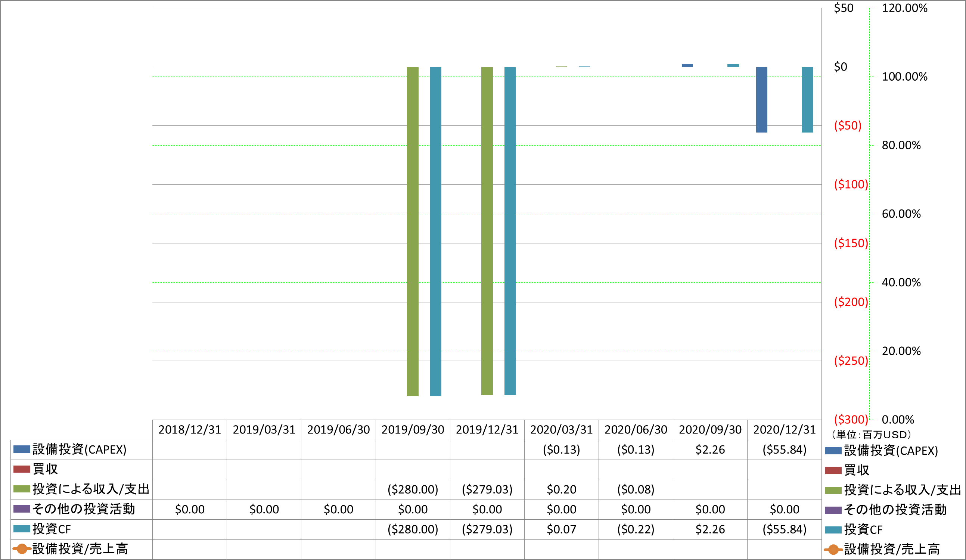Viewport: 966px width, 560px height.
Task: Click the 投資による収入/支出 row label in the data table
Action: pyautogui.click(x=91, y=489)
